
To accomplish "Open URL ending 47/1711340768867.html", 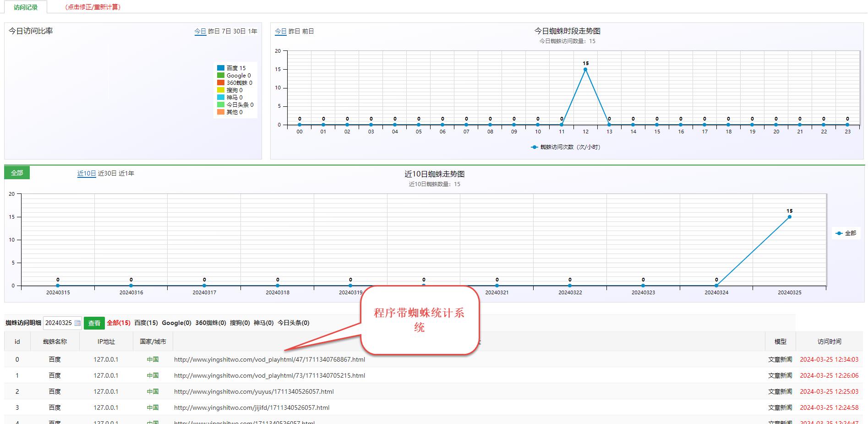I will (269, 359).
